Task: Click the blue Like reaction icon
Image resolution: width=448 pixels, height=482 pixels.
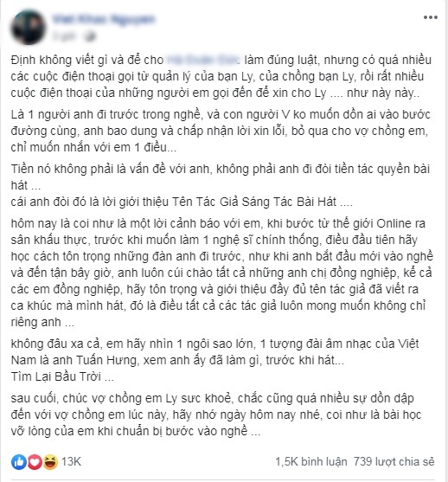Action: click(x=19, y=462)
